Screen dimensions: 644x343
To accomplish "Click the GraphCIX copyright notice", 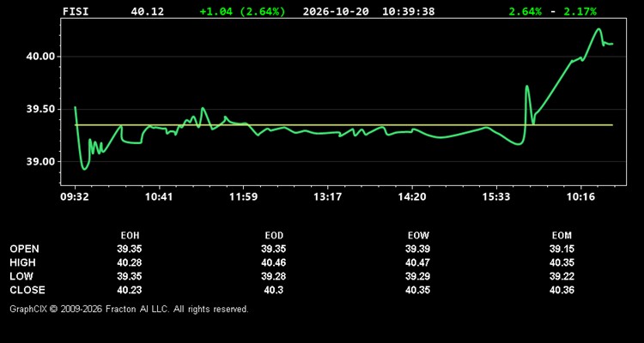I will click(129, 309).
